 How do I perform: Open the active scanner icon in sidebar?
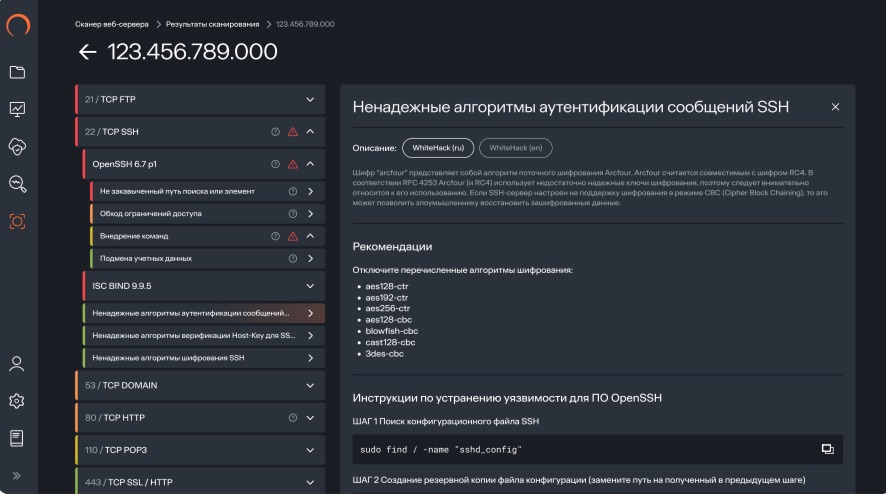coord(17,220)
